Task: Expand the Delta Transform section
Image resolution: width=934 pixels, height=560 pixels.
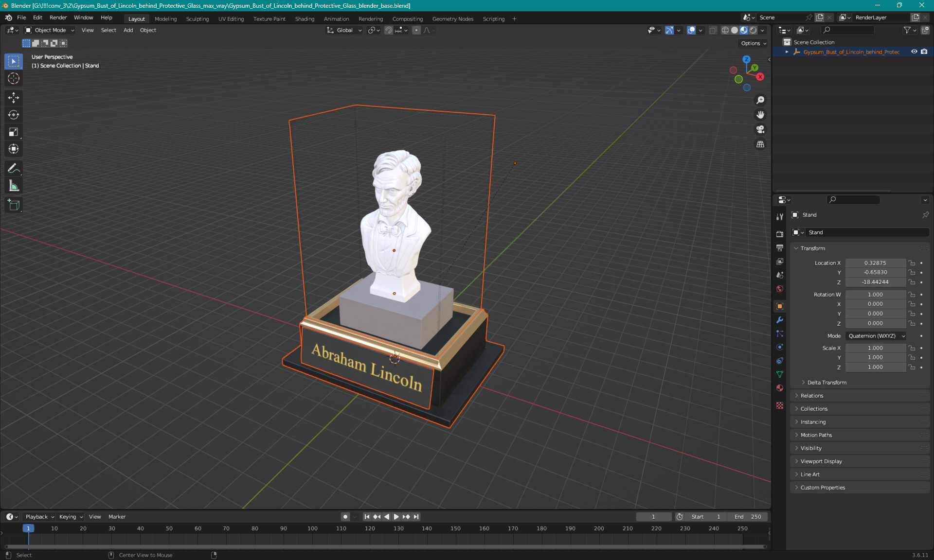Action: point(826,383)
